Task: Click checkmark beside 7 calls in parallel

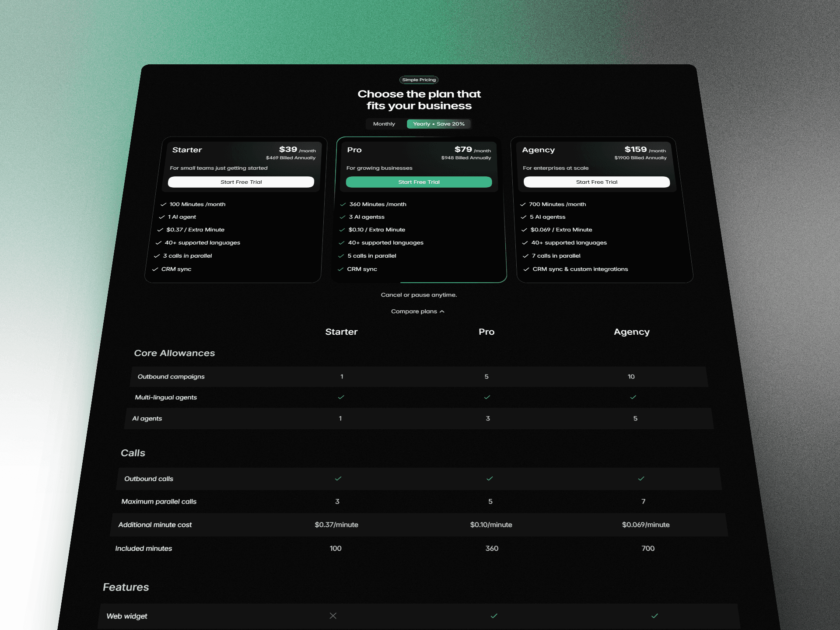Action: (526, 256)
